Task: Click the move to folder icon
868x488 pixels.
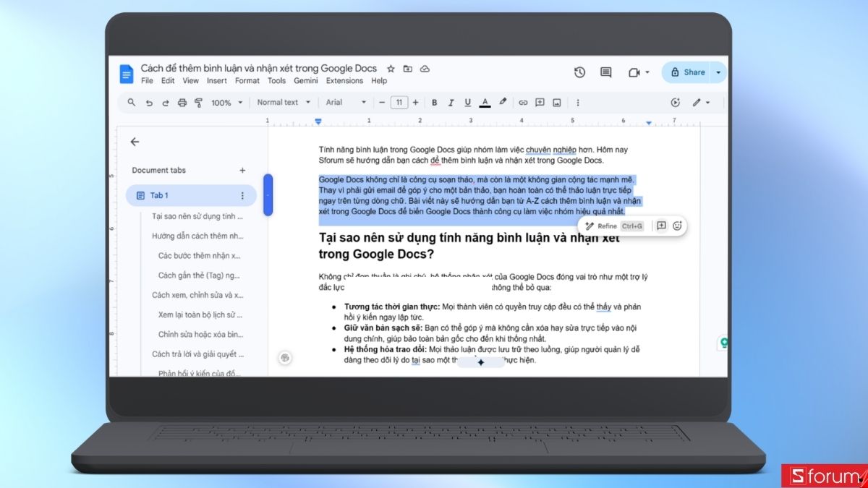Action: [408, 69]
